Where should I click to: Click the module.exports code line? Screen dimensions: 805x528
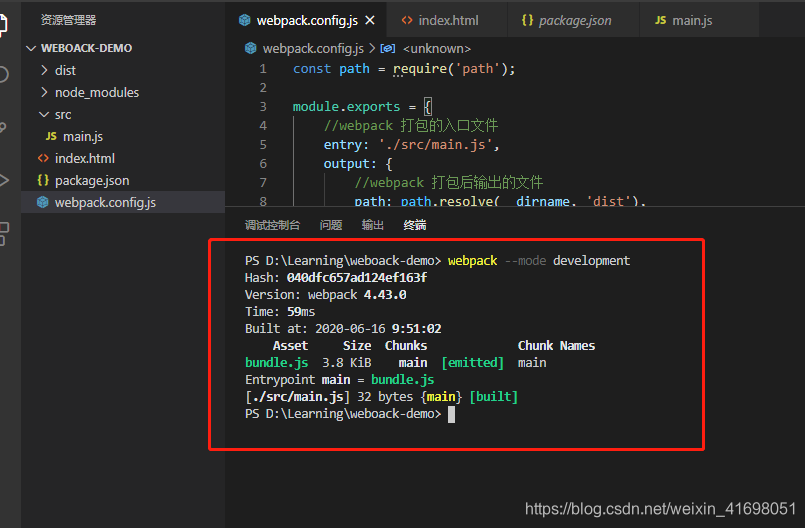coord(362,107)
